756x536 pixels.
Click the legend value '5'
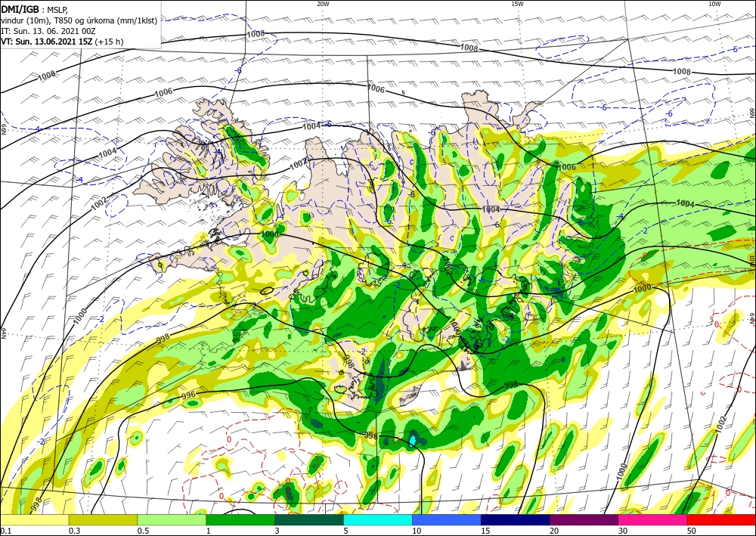[x=345, y=531]
